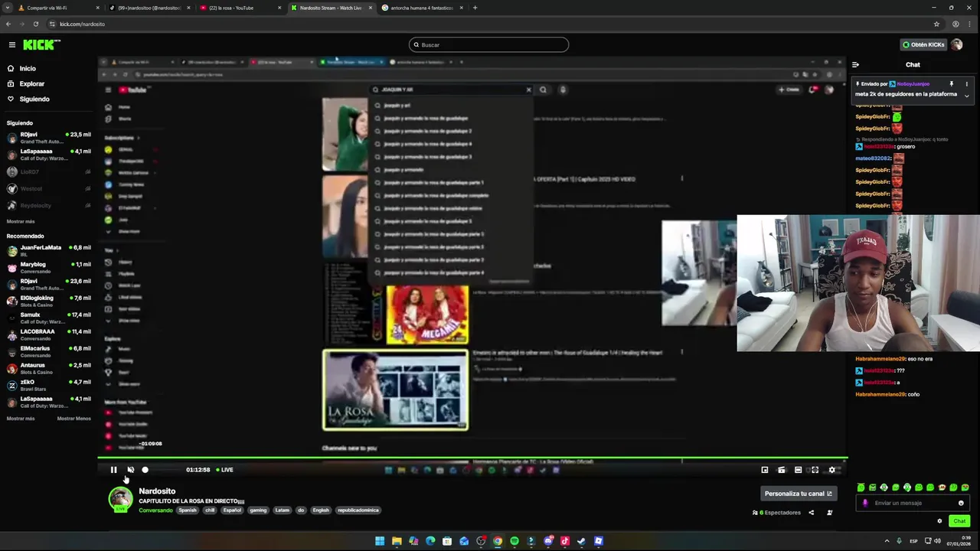Focus the Buscar search field

coord(488,44)
